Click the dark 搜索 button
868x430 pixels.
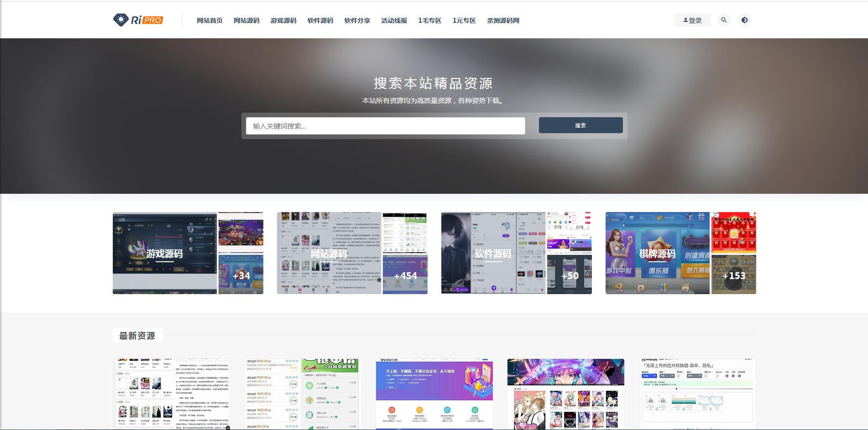coord(580,125)
